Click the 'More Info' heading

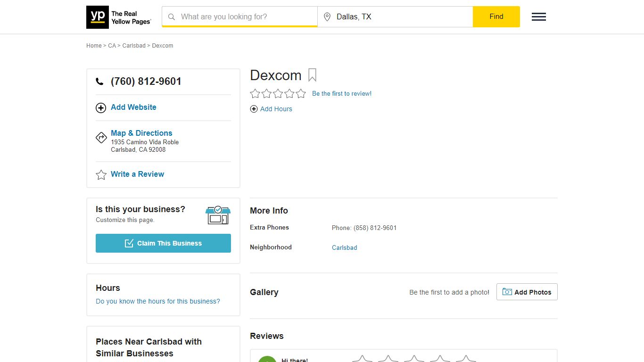click(x=269, y=211)
